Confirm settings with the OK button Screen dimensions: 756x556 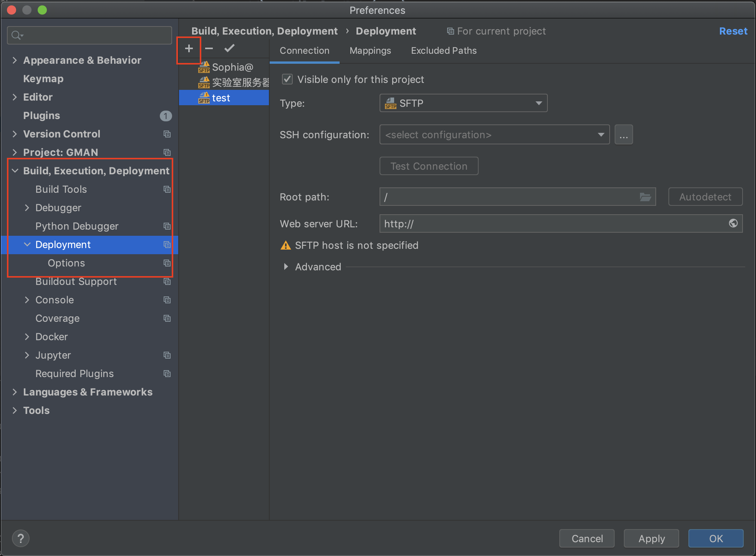[x=716, y=538]
